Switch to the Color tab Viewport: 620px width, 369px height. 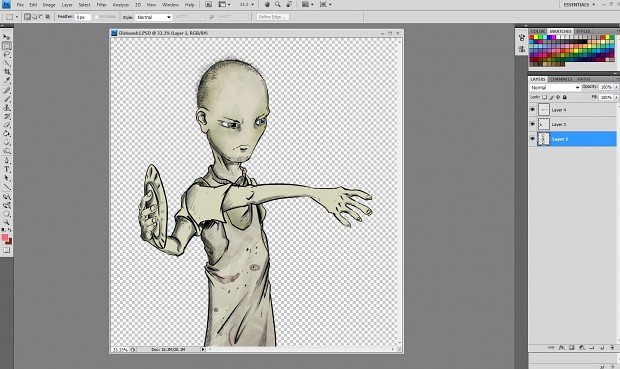(x=538, y=31)
